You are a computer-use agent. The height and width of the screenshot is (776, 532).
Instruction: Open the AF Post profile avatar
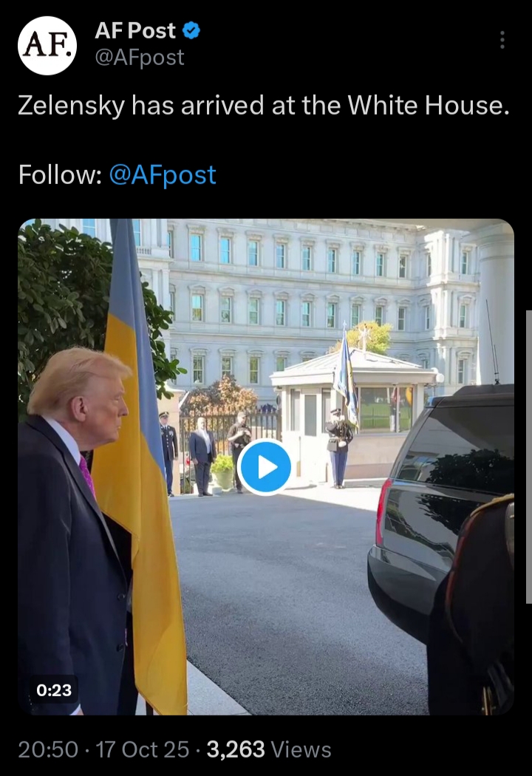(47, 45)
